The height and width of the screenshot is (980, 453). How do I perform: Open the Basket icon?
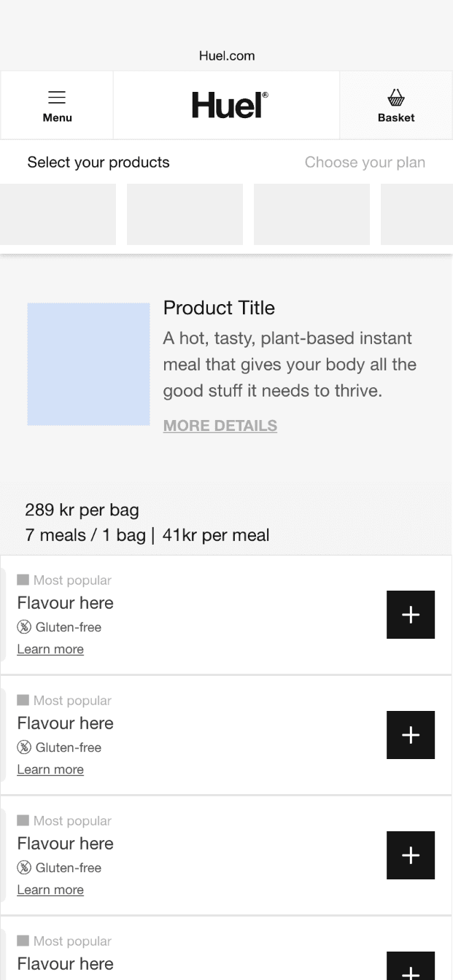[x=396, y=98]
